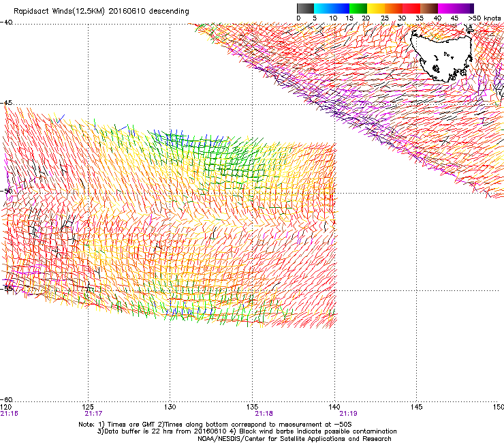This screenshot has width=504, height=443.
Task: Click the '-60' latitude axis label
Action: 6,400
